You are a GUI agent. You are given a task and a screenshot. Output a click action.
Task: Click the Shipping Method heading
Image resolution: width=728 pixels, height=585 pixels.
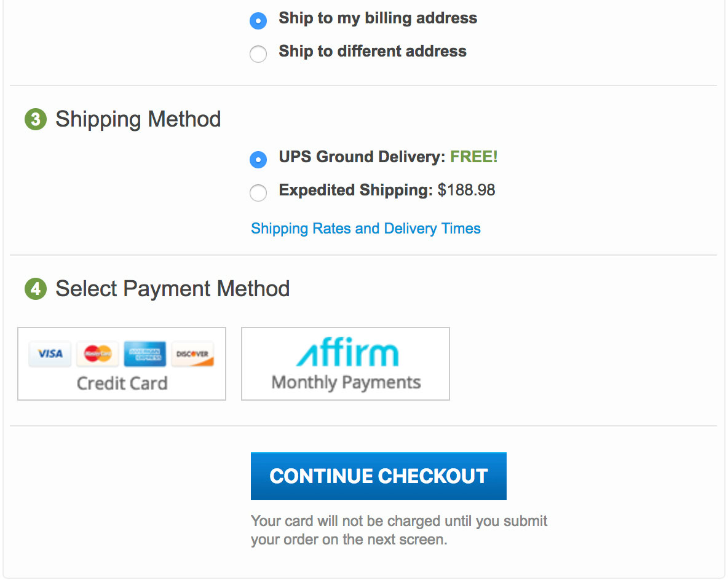tap(138, 120)
